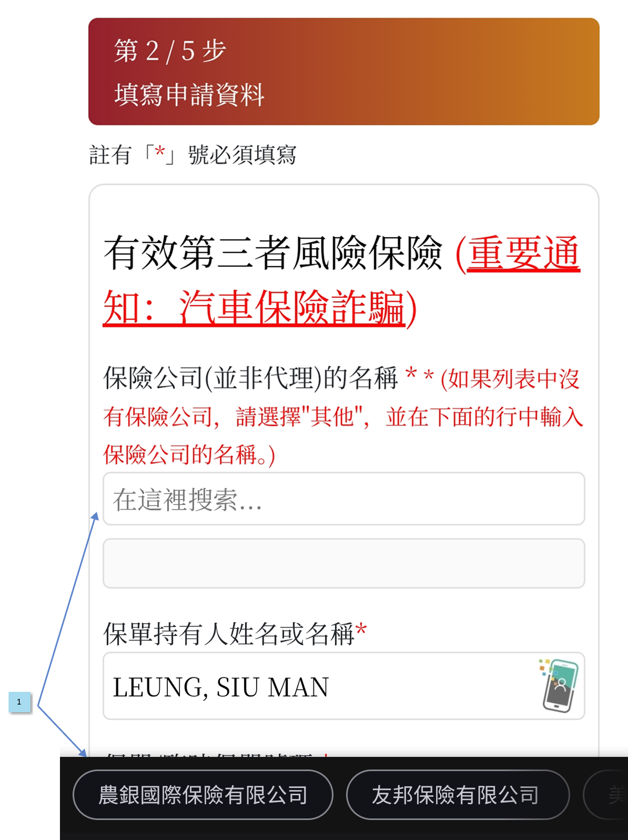628x840 pixels.
Task: Click the red hint about selecting 其他
Action: point(343,416)
